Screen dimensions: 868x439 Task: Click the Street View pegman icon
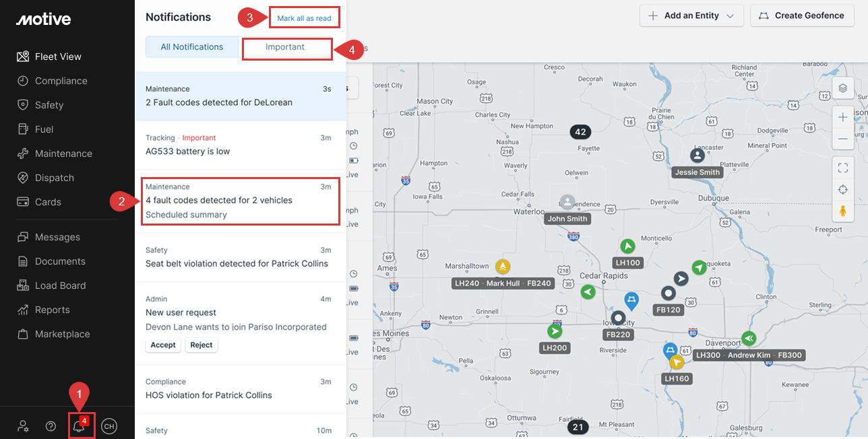click(842, 211)
